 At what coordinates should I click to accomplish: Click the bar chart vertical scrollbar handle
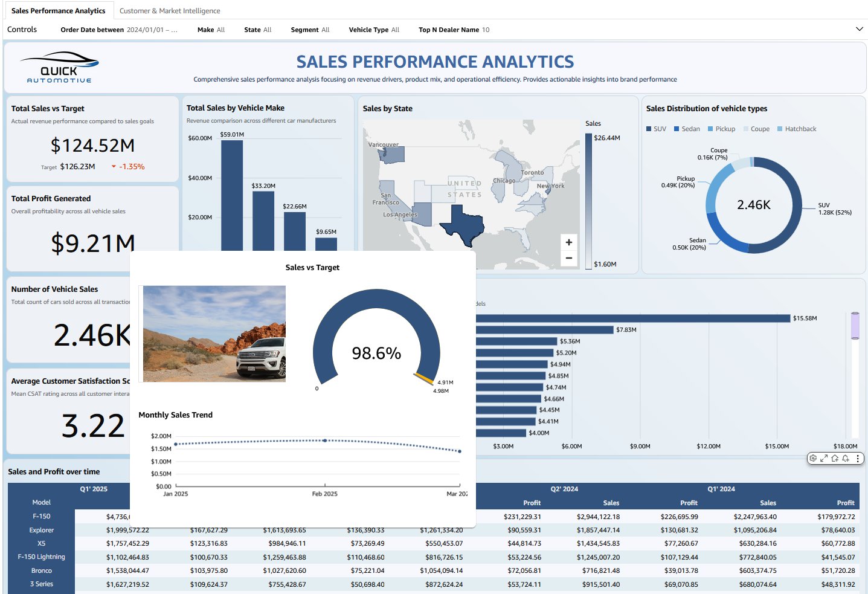coord(855,326)
